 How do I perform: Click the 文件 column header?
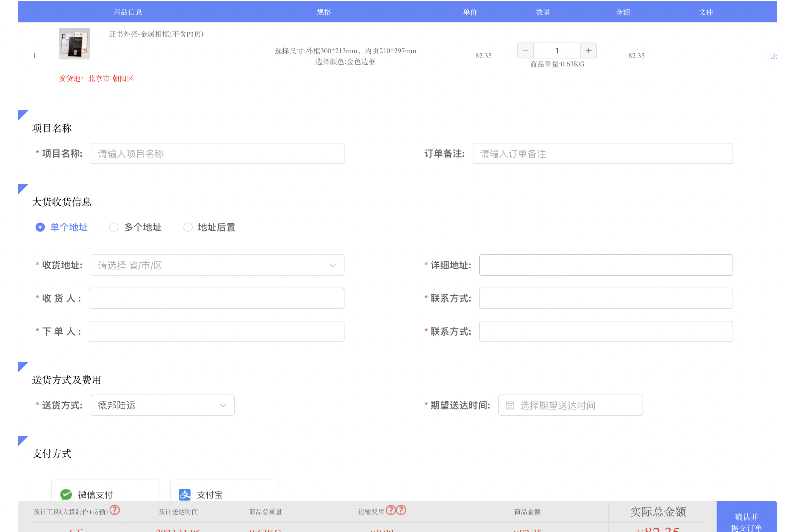pyautogui.click(x=706, y=12)
